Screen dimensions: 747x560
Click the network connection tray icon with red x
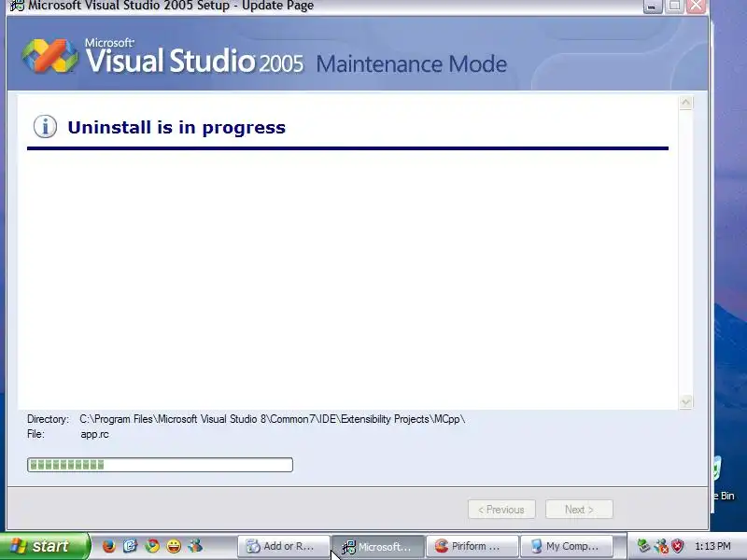tap(661, 546)
